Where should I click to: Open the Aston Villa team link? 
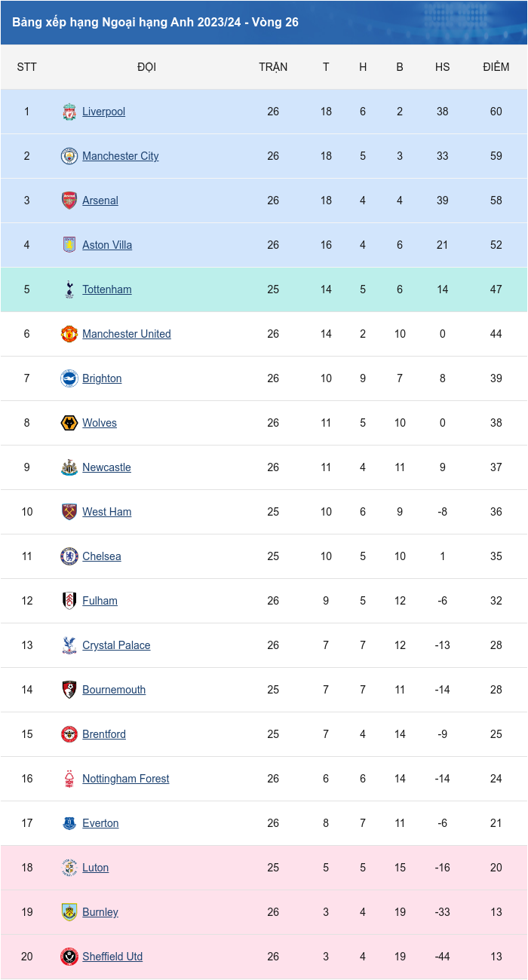point(107,245)
